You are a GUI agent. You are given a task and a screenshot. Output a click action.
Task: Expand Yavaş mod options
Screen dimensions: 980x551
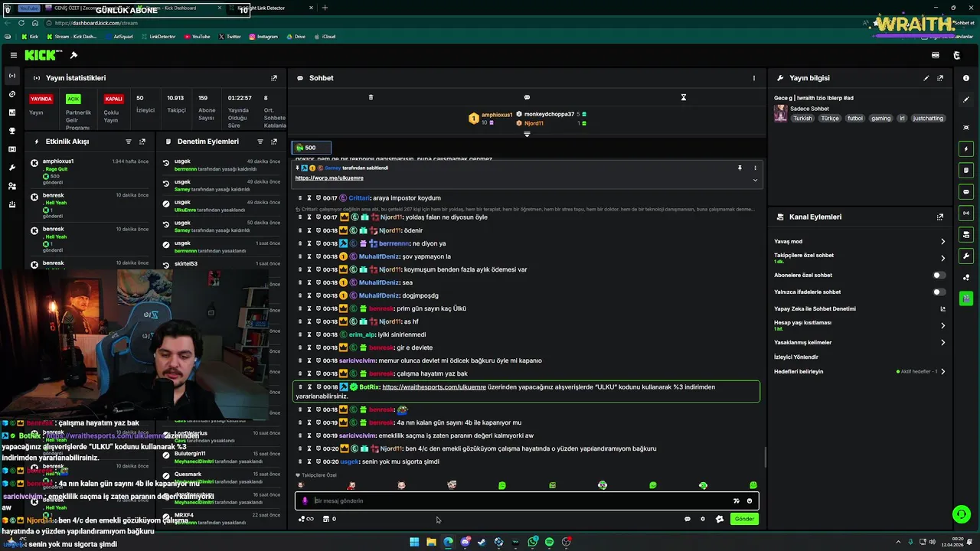(x=942, y=242)
